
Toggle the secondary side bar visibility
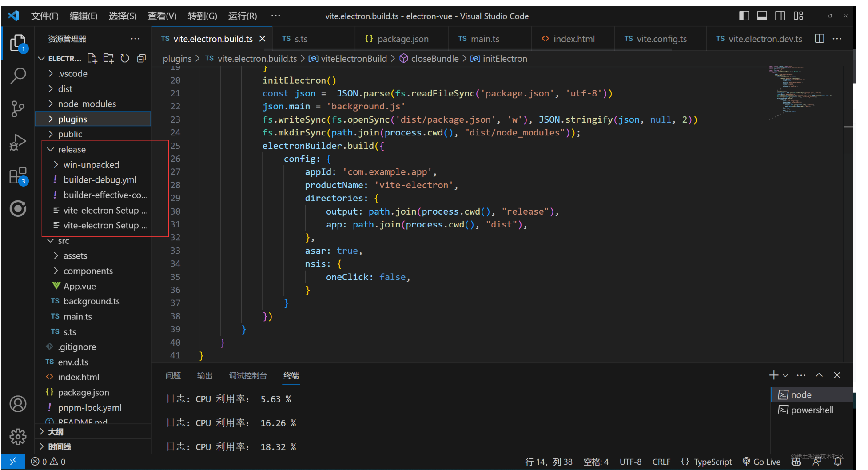[x=780, y=16]
